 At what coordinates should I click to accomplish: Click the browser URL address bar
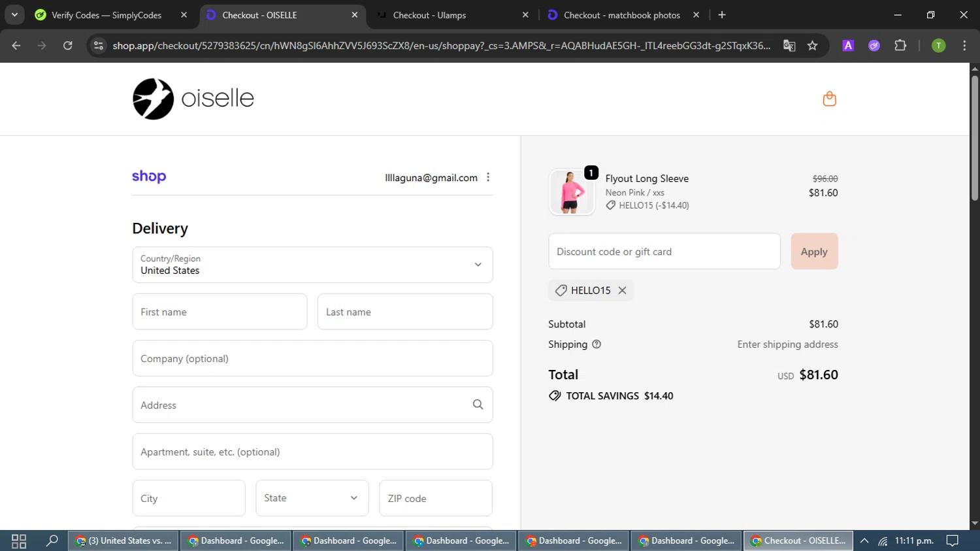tap(441, 45)
